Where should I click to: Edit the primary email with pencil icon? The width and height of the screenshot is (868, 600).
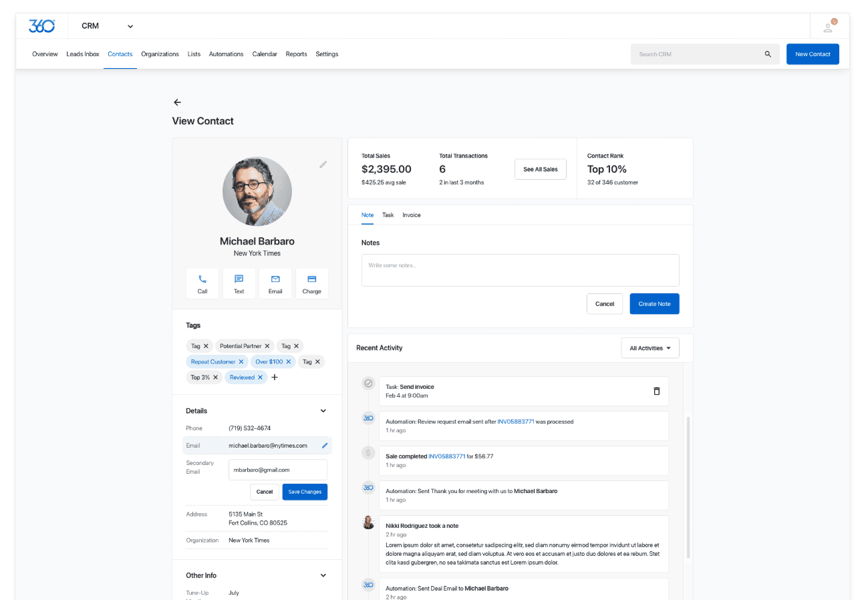click(x=325, y=445)
